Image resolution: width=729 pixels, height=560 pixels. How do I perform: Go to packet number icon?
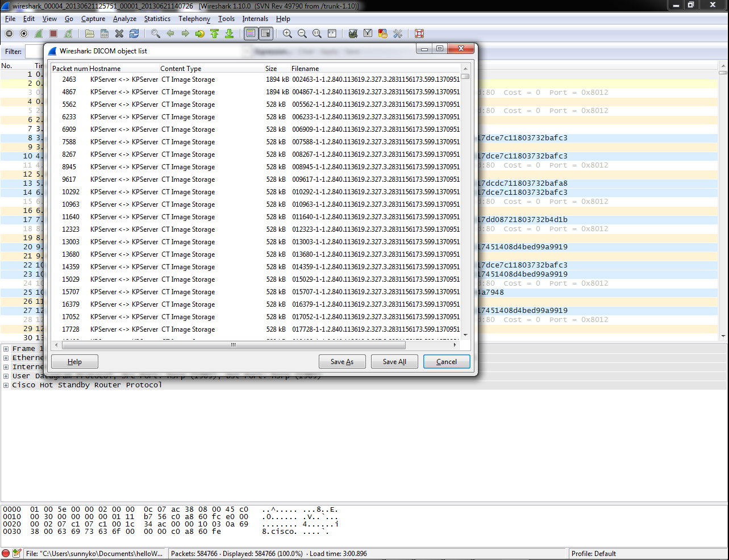pos(200,34)
